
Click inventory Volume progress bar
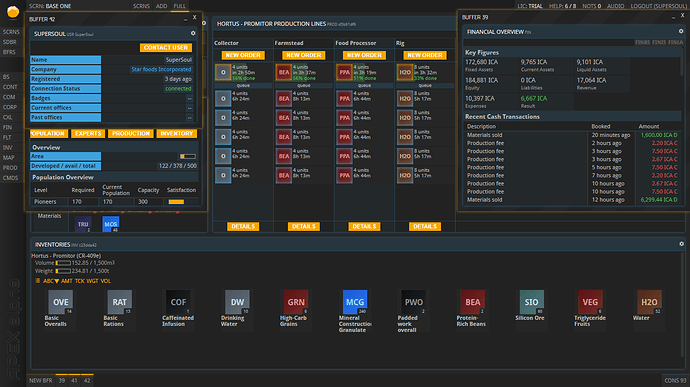(63, 263)
